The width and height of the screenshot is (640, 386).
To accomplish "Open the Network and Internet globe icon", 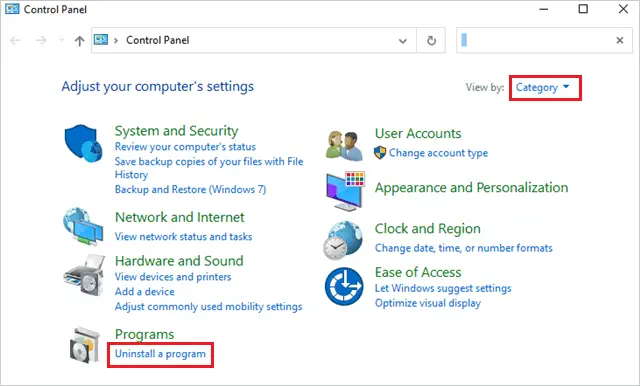I will 83,226.
